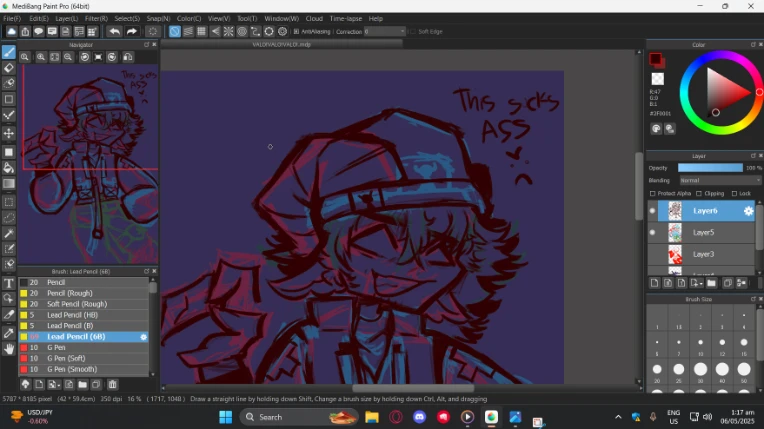
Task: Choose the G Pen brush
Action: click(83, 348)
